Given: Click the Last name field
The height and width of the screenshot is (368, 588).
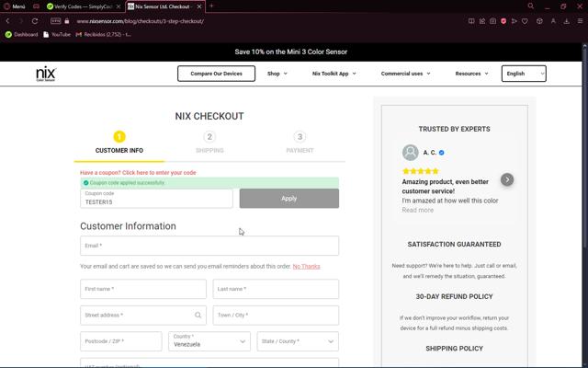Looking at the screenshot, I should click(x=276, y=289).
